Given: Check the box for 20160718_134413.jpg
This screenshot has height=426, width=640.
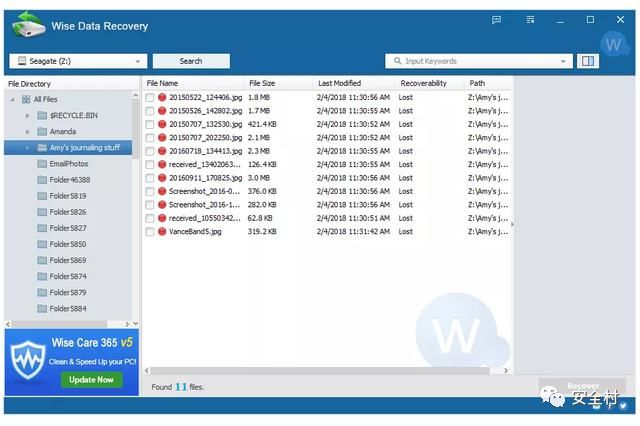Looking at the screenshot, I should point(150,151).
